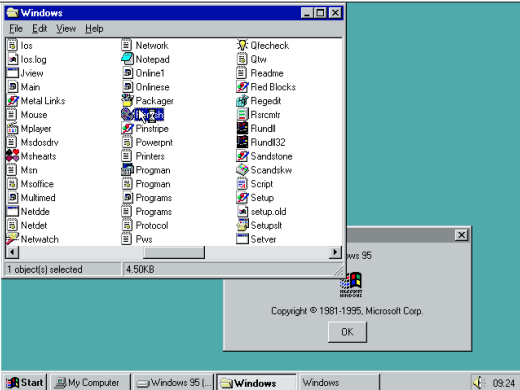Click the horizontal scrollbar thumb
This screenshot has height=390, width=520.
(174, 252)
